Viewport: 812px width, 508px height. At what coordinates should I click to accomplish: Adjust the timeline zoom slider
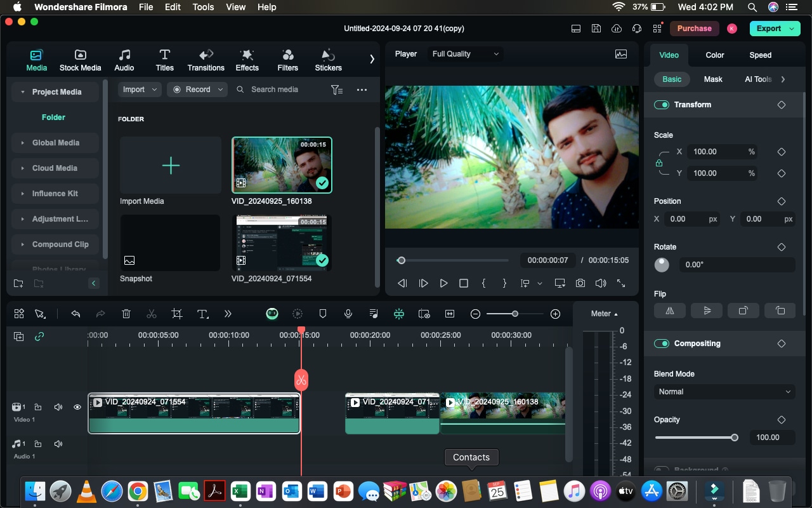[515, 314]
